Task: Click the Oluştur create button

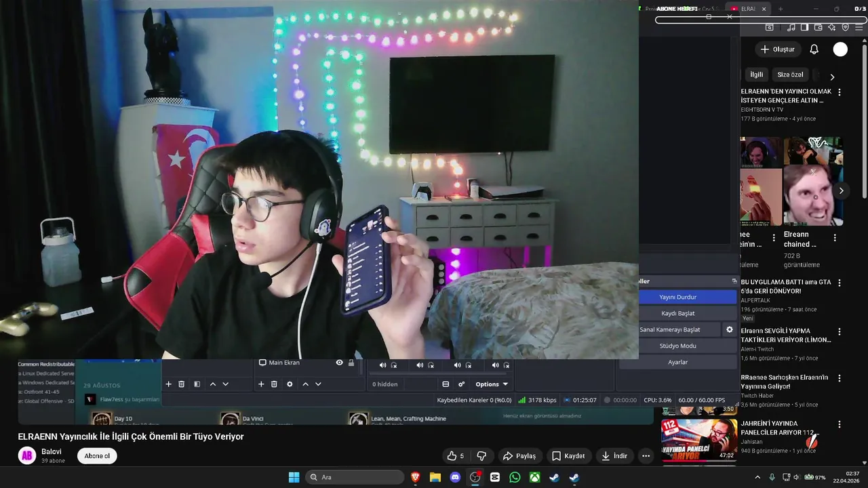Action: click(777, 49)
